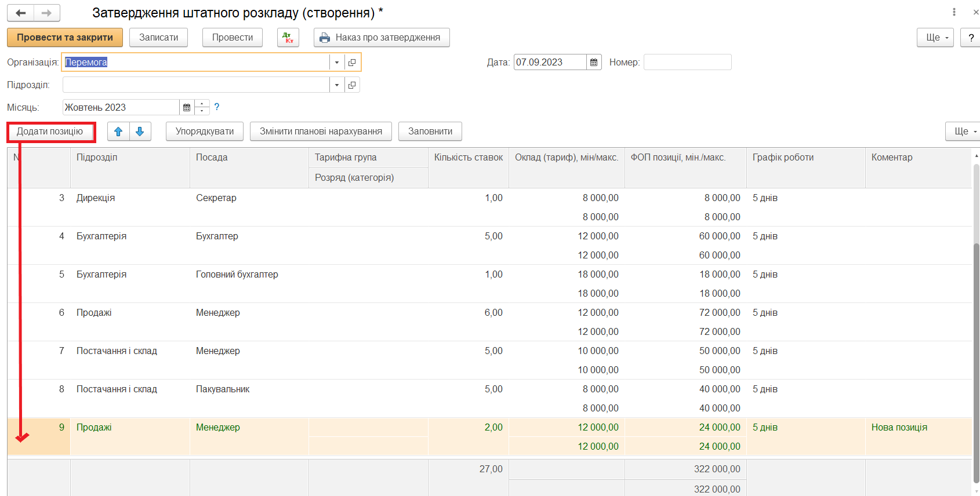The image size is (980, 496).
Task: Click Додати позицію
Action: tap(50, 132)
